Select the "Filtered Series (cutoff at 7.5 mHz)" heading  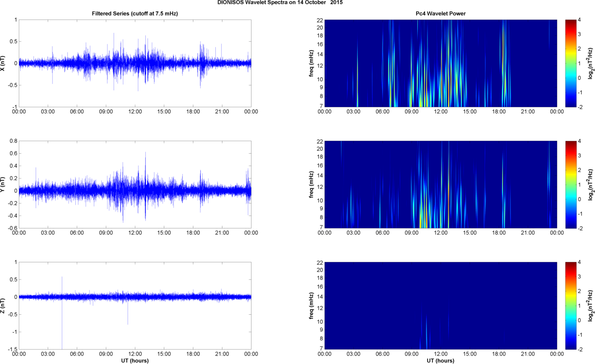[135, 14]
